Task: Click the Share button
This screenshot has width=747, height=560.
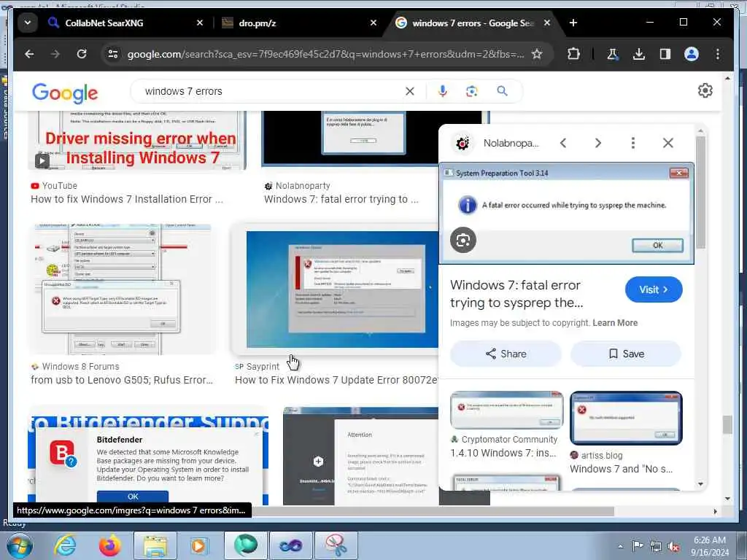Action: tap(506, 354)
